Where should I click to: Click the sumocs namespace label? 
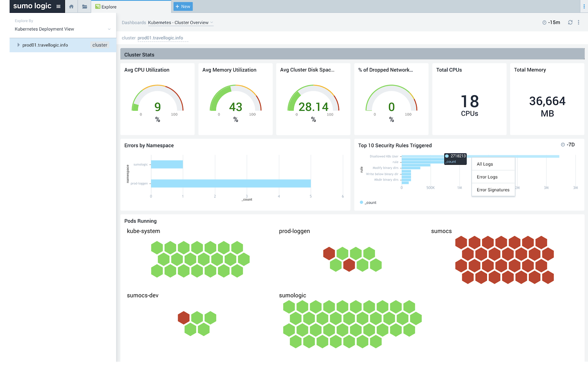pyautogui.click(x=441, y=231)
